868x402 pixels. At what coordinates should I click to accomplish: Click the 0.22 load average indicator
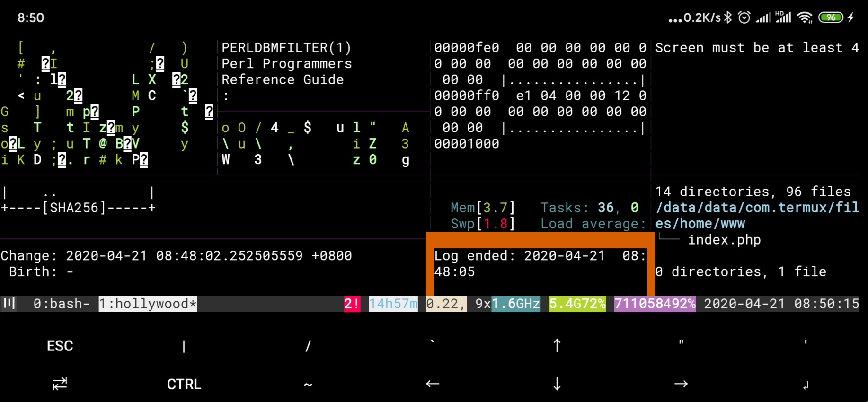[x=446, y=304]
